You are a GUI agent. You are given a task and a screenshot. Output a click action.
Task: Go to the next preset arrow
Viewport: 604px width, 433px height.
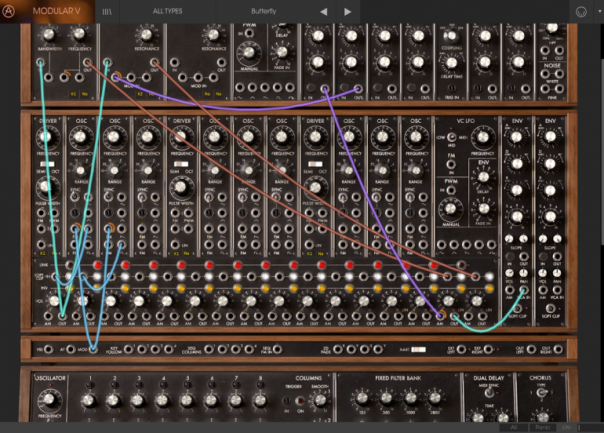[x=347, y=12]
